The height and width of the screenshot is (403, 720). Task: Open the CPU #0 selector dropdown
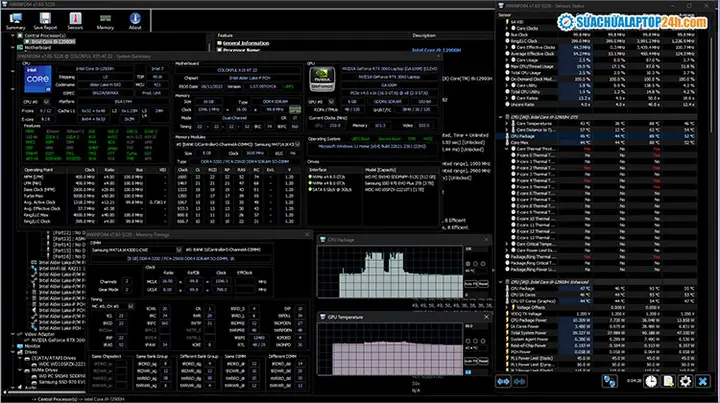[46, 101]
